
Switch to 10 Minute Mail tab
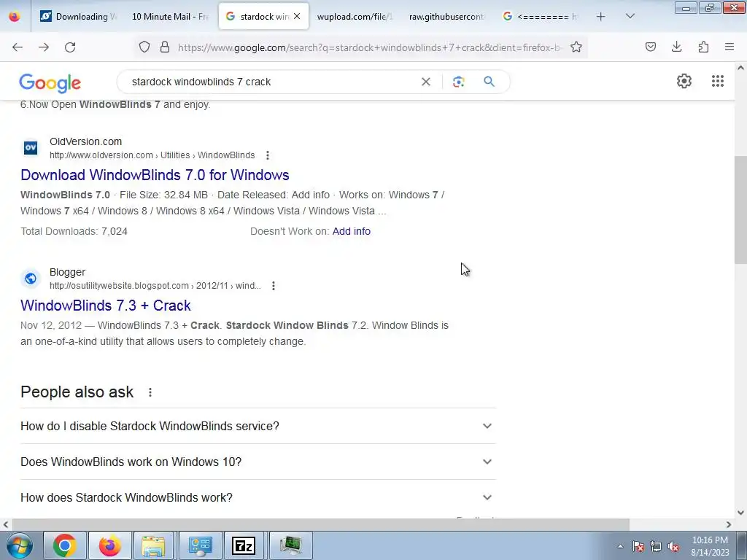[x=170, y=16]
